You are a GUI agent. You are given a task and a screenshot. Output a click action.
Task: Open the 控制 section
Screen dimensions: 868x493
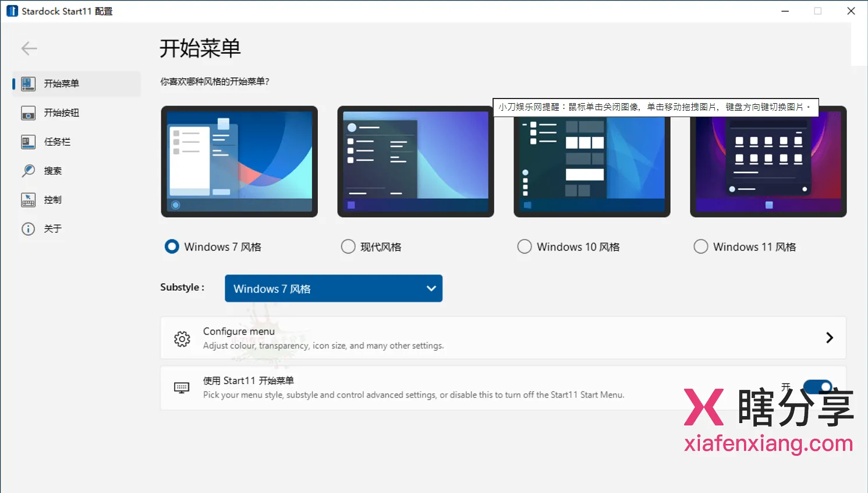(76, 200)
